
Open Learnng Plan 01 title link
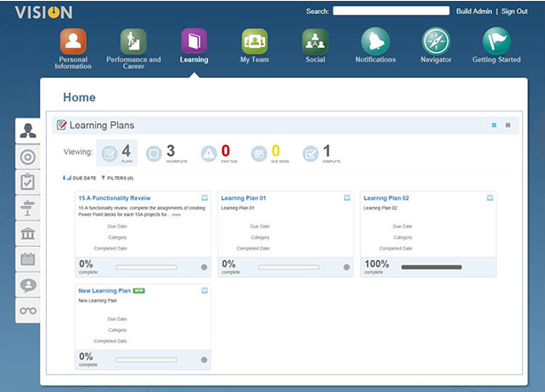[243, 198]
